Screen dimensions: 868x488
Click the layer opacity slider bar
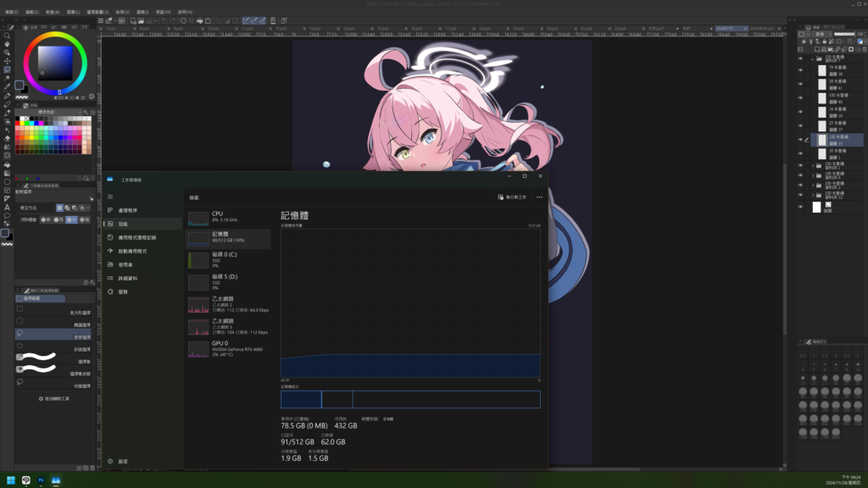pyautogui.click(x=844, y=34)
